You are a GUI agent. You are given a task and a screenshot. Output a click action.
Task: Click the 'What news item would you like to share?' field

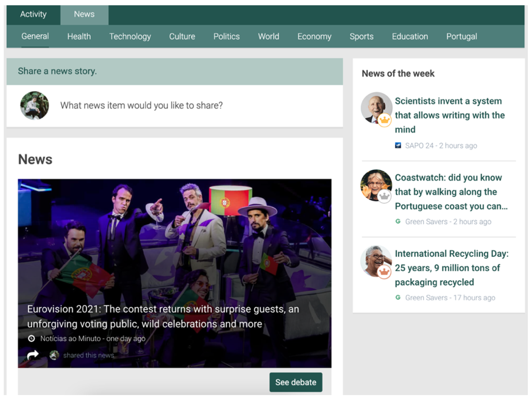[x=141, y=105]
